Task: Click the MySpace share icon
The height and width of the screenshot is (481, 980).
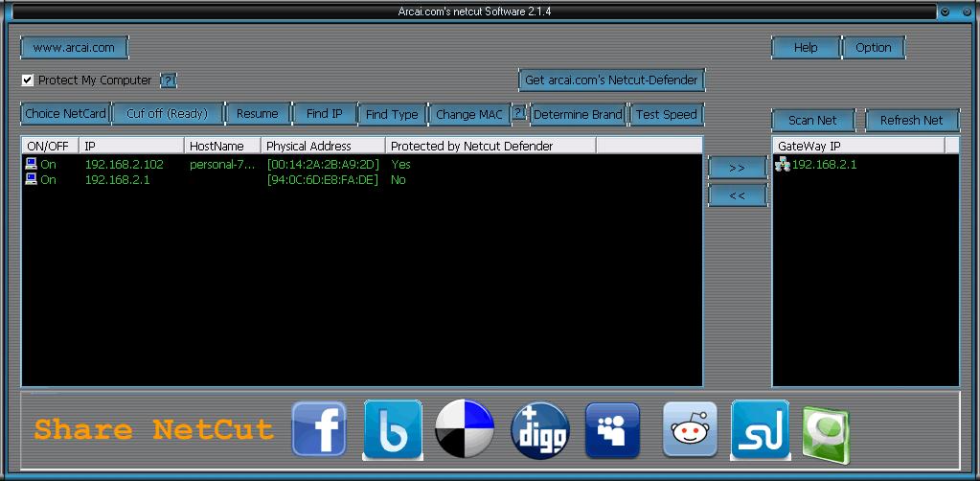Action: point(612,429)
